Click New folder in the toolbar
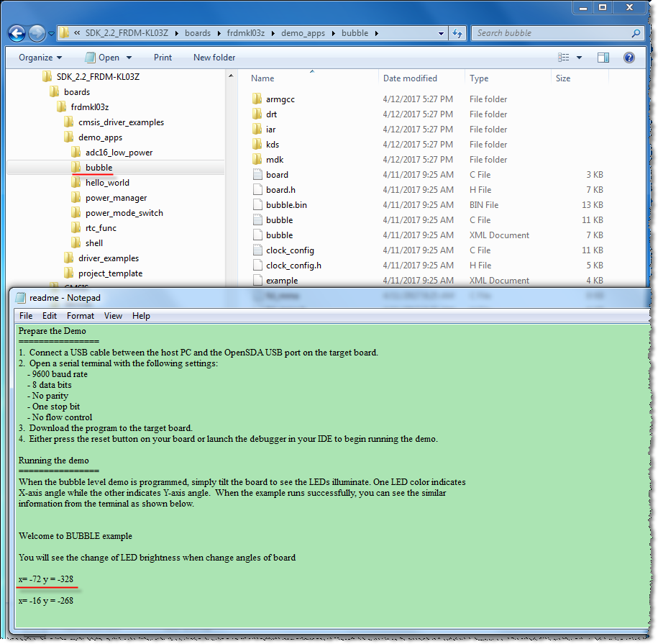658x644 pixels. click(x=214, y=58)
